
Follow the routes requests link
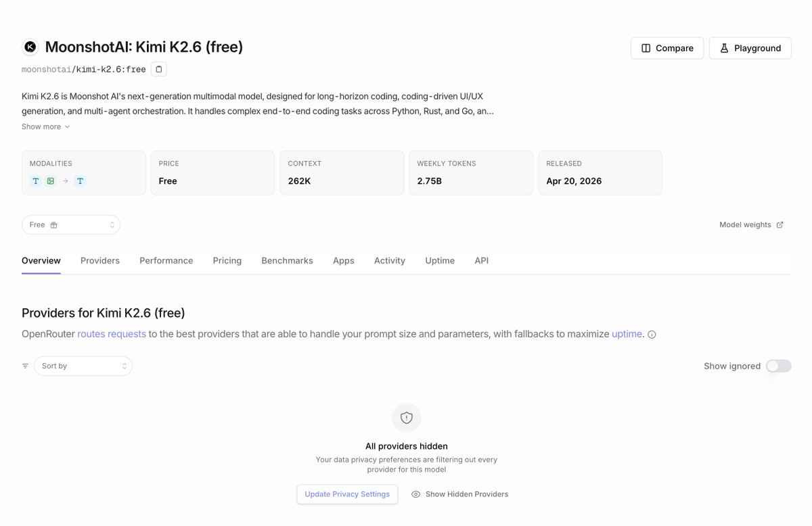112,334
